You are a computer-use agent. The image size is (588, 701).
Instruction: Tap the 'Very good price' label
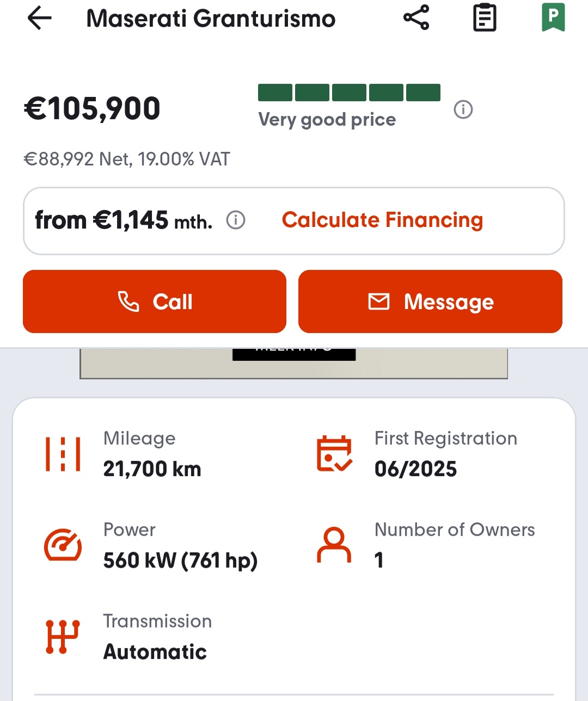click(327, 120)
